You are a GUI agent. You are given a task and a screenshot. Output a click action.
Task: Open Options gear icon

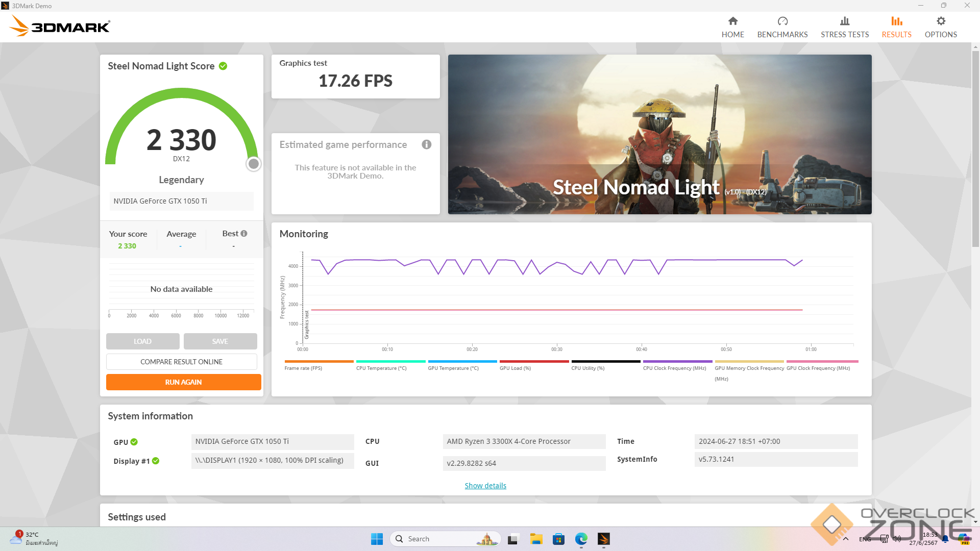[940, 21]
